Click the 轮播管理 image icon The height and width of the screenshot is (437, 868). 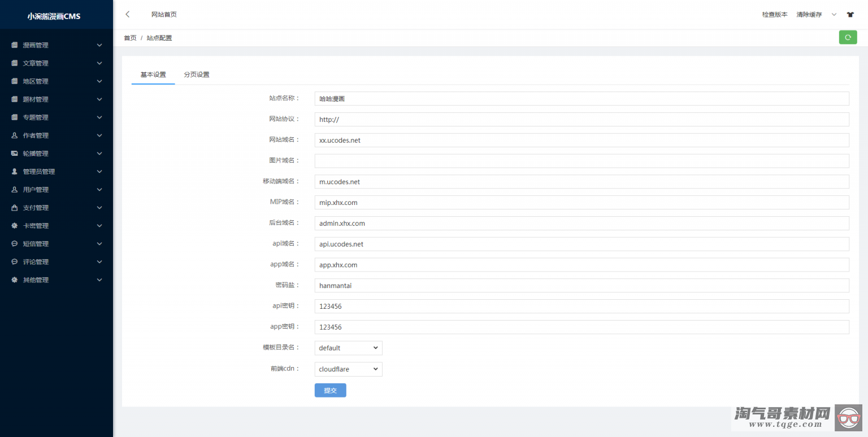click(15, 154)
